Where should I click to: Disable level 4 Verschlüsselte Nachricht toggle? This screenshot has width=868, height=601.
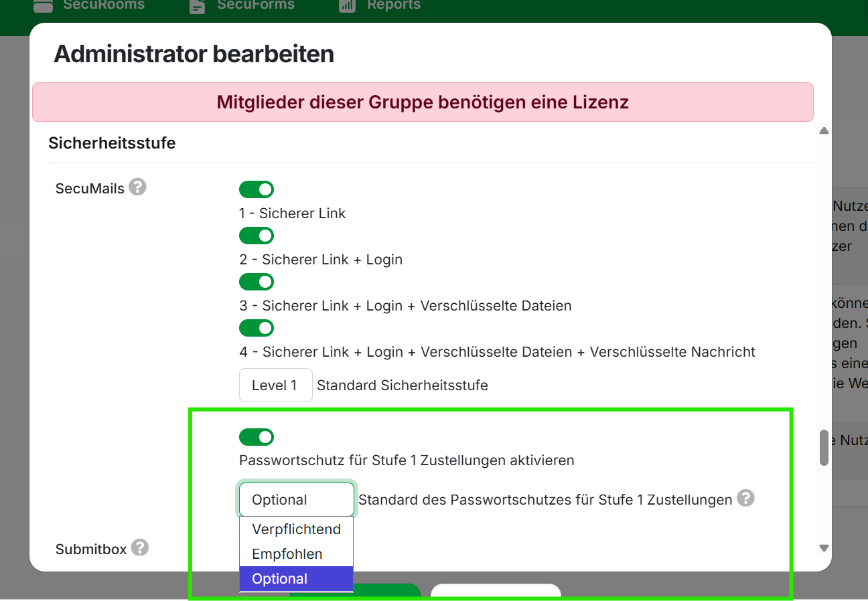(257, 328)
